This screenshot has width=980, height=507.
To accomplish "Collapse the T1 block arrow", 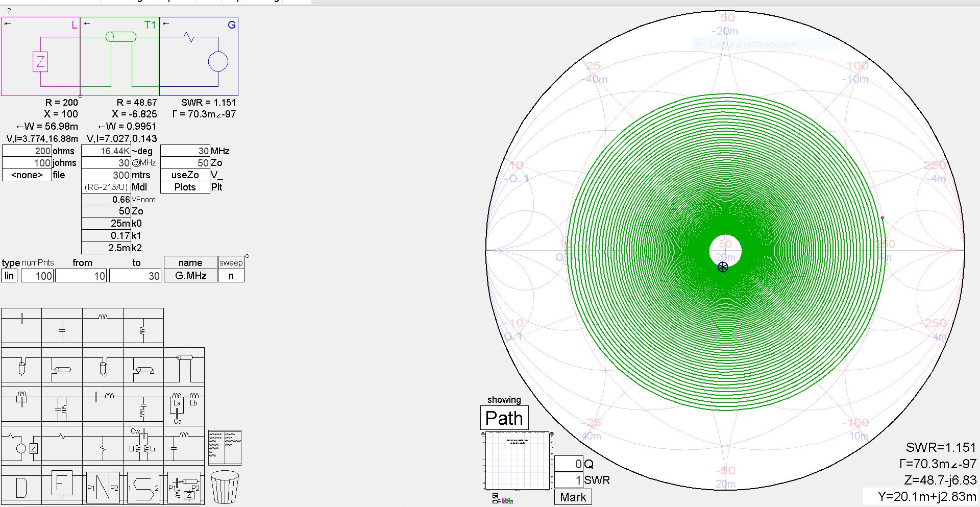I will pyautogui.click(x=87, y=24).
